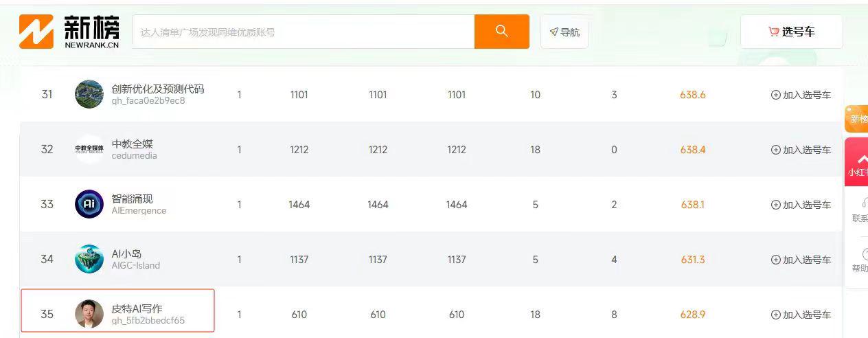The image size is (868, 338).
Task: Click the index score 631.3
Action: coord(693,260)
